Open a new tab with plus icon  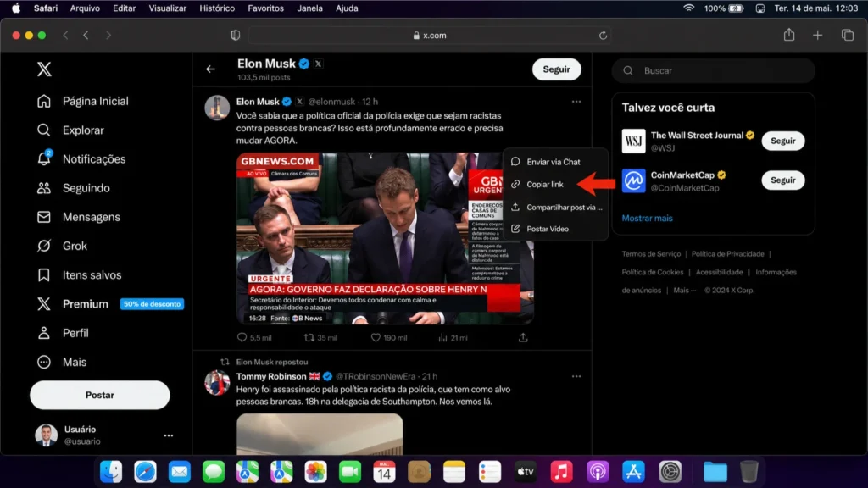[818, 36]
